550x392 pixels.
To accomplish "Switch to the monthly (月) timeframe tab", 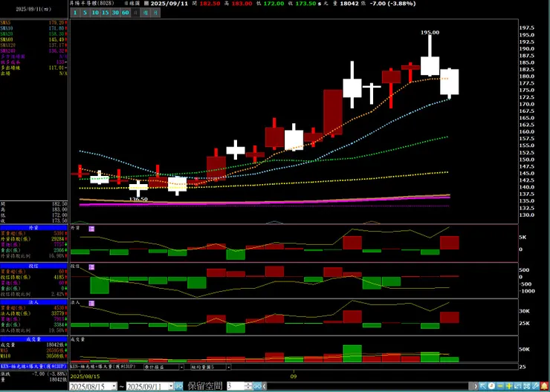I will tap(155, 13).
